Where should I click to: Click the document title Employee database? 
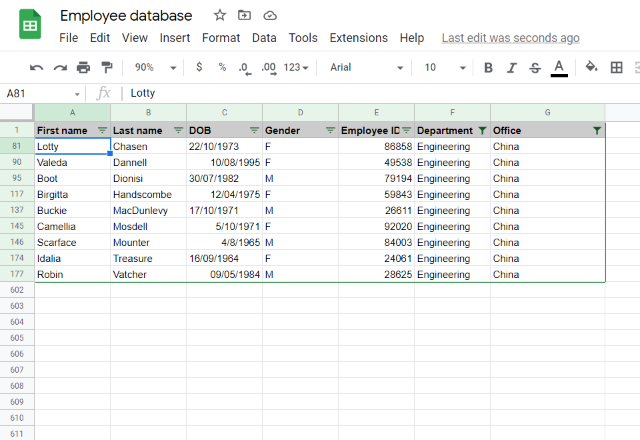[x=126, y=16]
